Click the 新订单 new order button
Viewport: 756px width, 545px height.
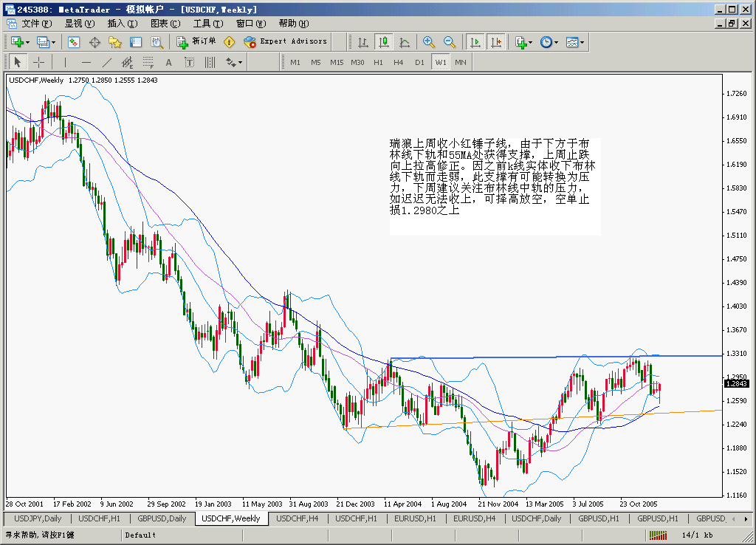click(x=197, y=41)
